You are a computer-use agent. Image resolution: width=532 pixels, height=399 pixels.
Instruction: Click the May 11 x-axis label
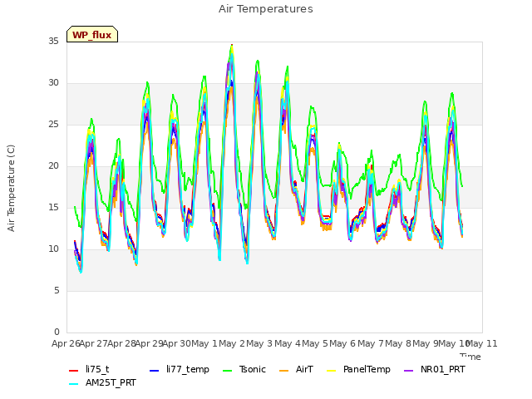[482, 343]
